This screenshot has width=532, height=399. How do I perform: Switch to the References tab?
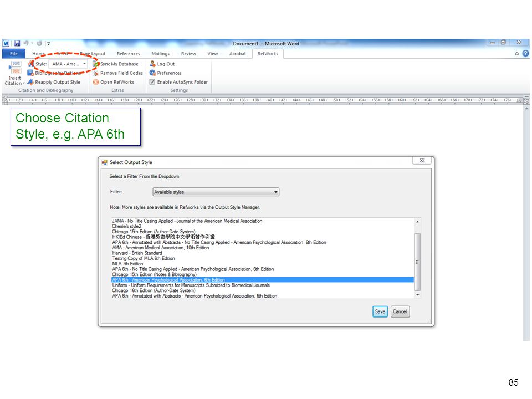128,54
